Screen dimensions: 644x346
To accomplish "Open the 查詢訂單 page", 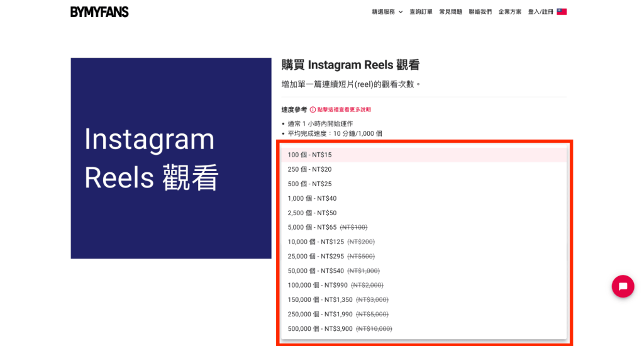I will [x=421, y=12].
